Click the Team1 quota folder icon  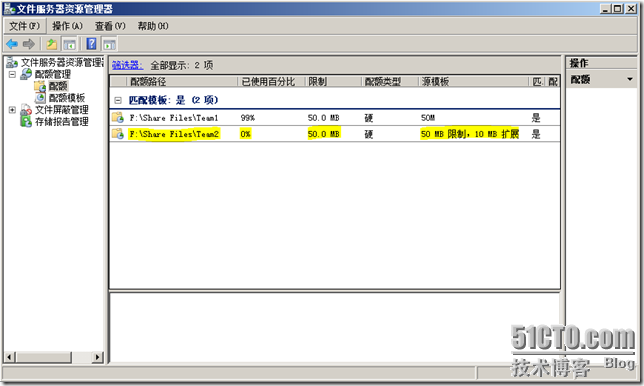[118, 117]
